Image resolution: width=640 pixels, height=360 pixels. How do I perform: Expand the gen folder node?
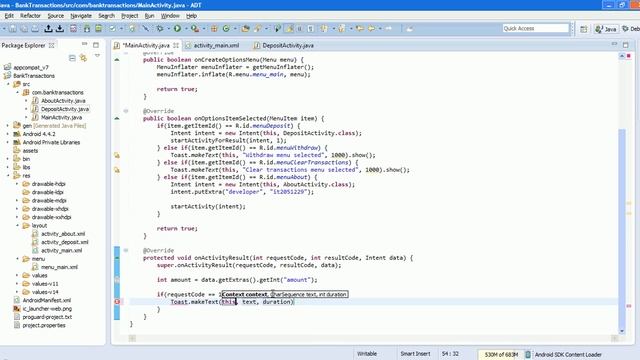click(x=8, y=126)
